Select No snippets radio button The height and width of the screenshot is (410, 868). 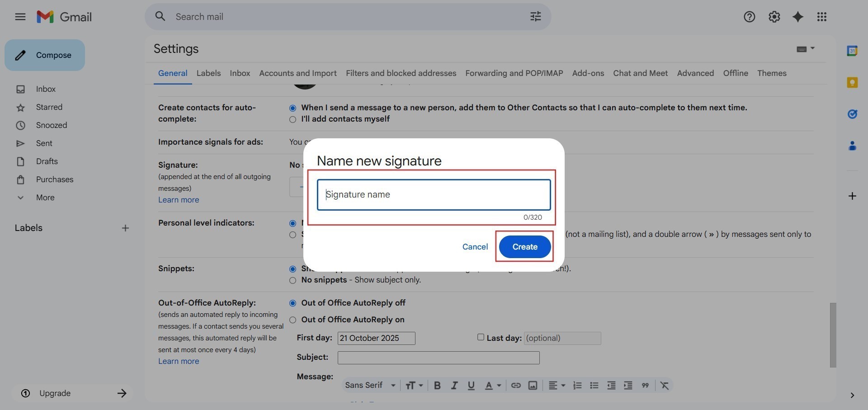293,280
